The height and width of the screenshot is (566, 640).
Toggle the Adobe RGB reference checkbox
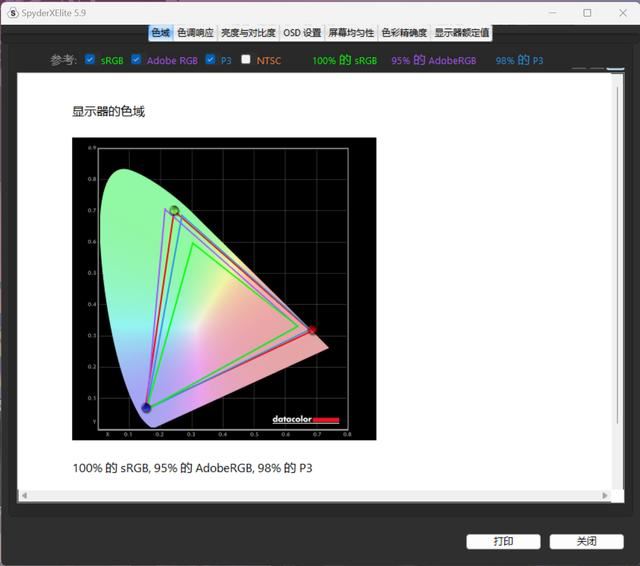[136, 60]
